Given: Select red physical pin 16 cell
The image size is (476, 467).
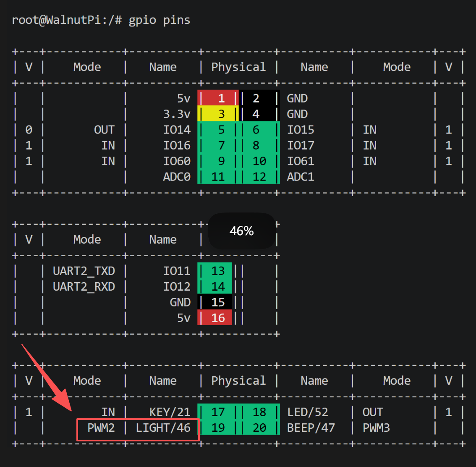Looking at the screenshot, I should point(214,317).
